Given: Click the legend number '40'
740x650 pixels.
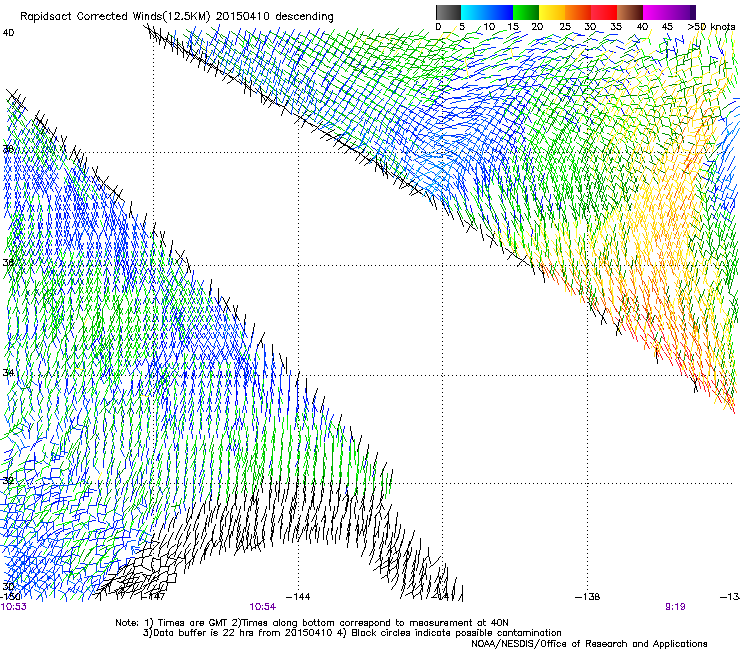Looking at the screenshot, I should coord(642,27).
